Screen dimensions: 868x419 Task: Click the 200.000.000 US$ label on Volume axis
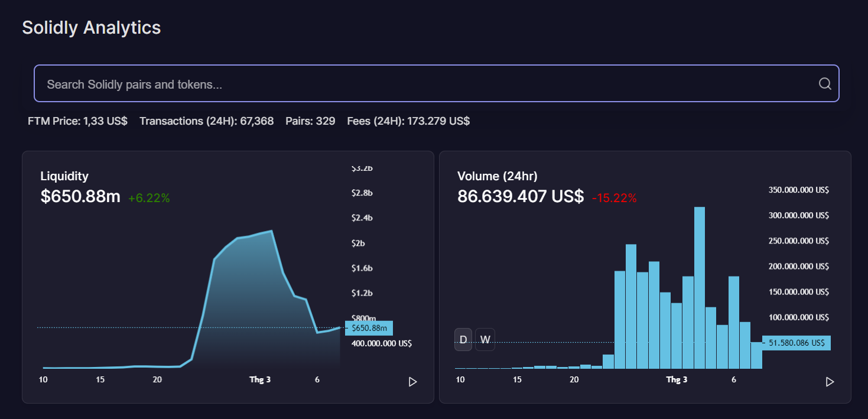click(798, 267)
